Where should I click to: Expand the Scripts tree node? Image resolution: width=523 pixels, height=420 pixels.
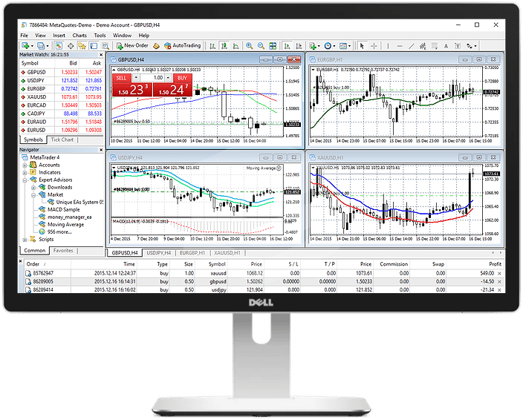point(25,240)
